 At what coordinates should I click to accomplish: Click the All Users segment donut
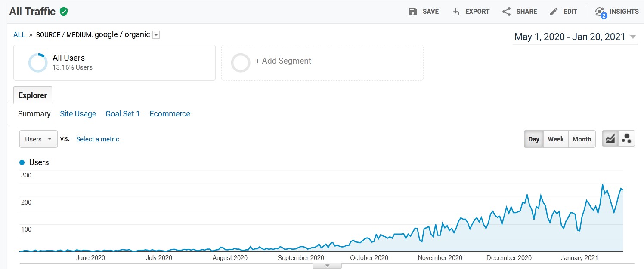[38, 63]
